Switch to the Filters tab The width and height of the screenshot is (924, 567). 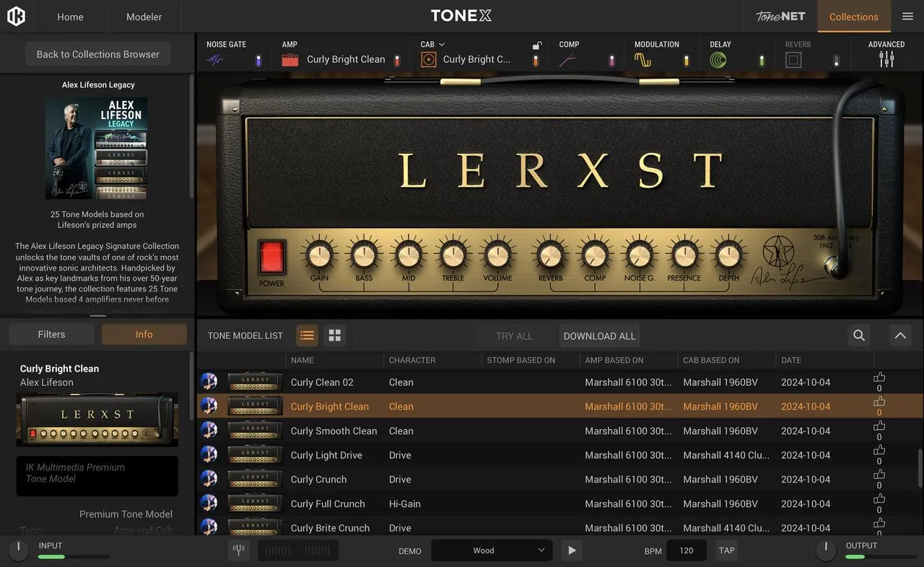pos(51,334)
